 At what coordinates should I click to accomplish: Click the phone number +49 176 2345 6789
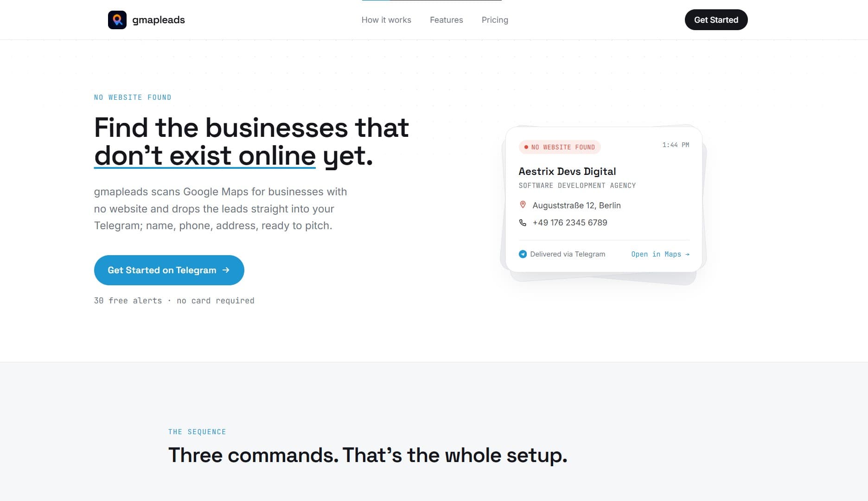coord(570,223)
